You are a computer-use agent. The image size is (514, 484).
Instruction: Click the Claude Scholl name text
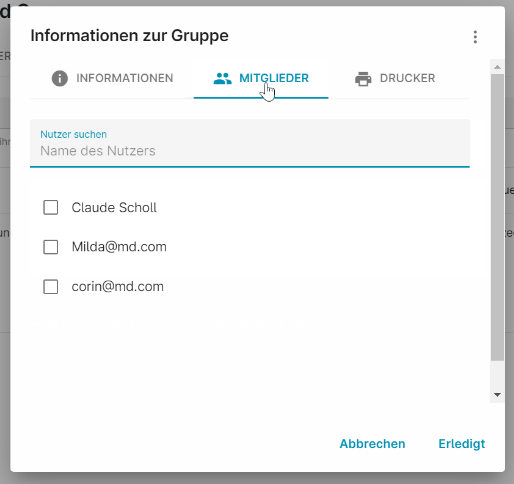pyautogui.click(x=114, y=207)
